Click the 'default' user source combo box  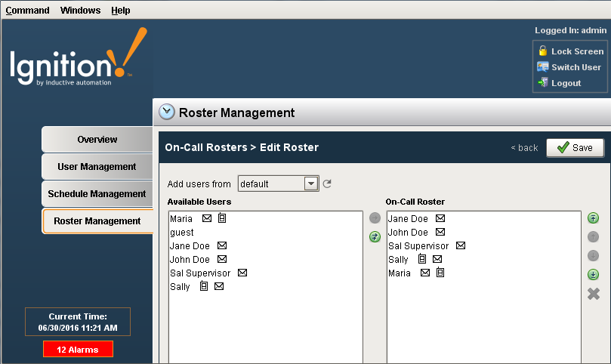279,184
